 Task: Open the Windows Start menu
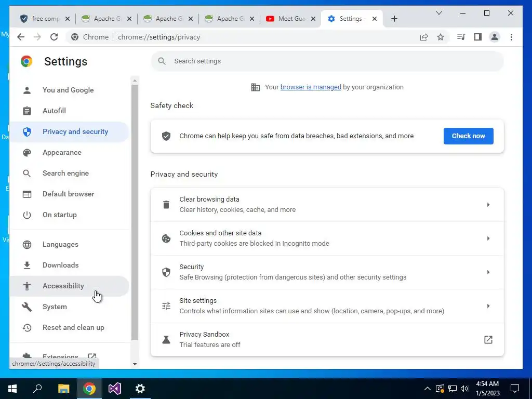(x=12, y=389)
